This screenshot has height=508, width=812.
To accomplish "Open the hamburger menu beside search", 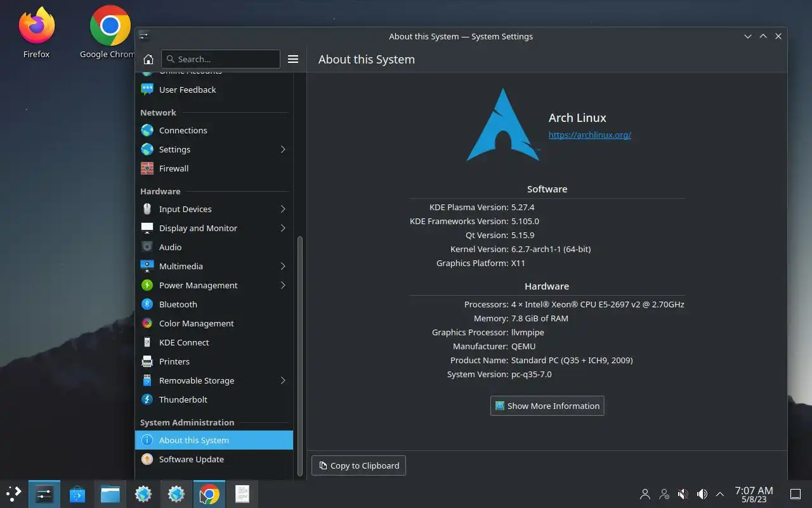I will point(293,59).
